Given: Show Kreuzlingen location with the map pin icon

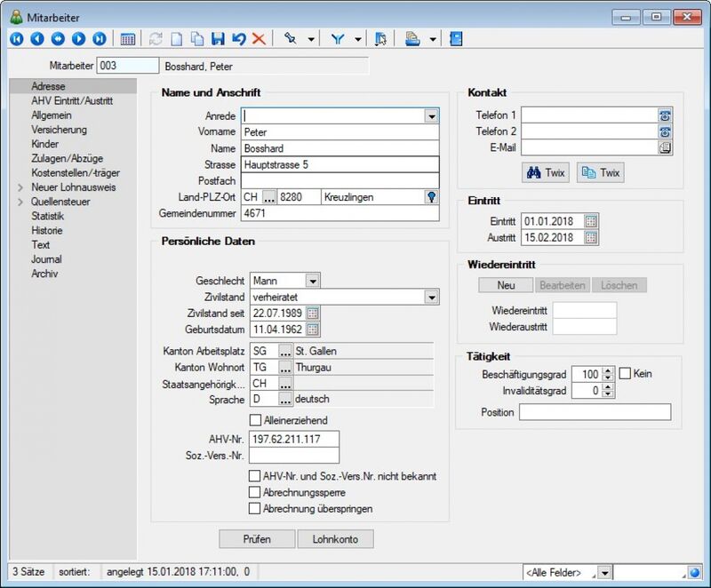Looking at the screenshot, I should [431, 197].
